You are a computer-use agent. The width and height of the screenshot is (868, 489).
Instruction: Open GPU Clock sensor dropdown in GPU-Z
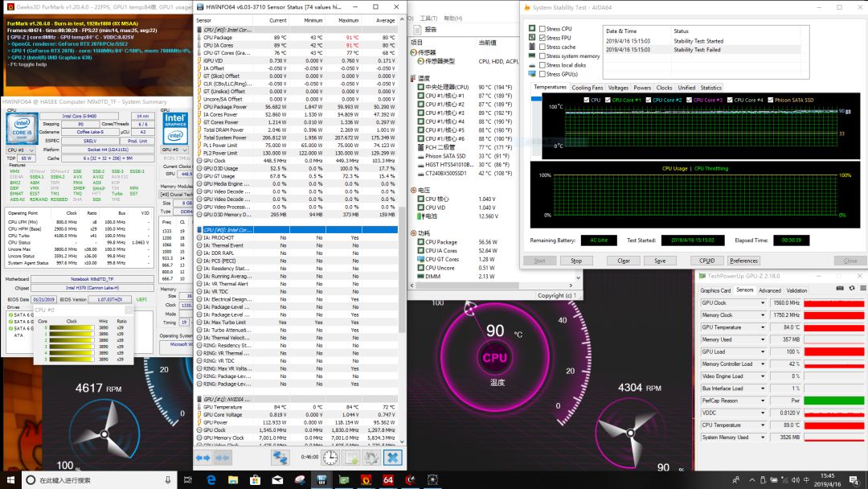pyautogui.click(x=762, y=303)
